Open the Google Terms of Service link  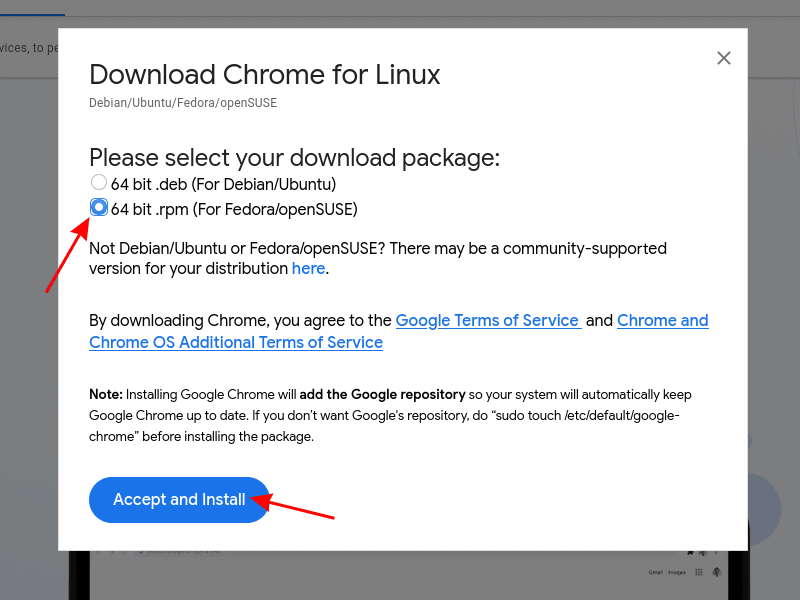pyautogui.click(x=487, y=321)
